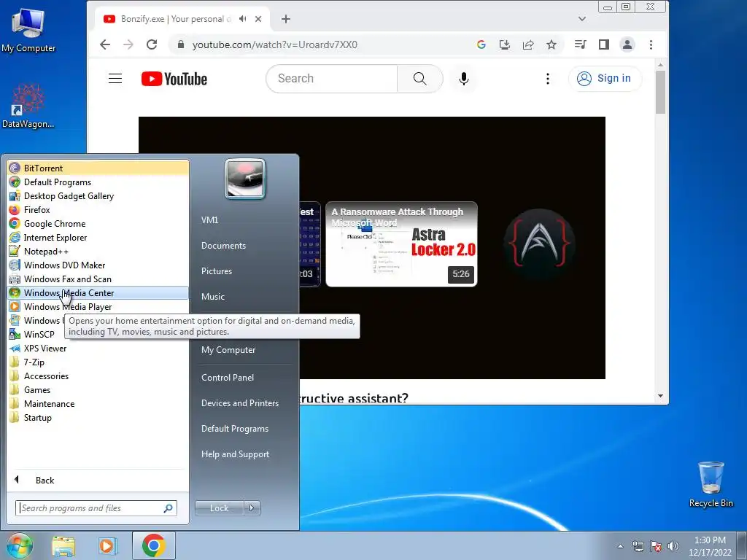Open Default Programs in the program list
This screenshot has width=747, height=560.
click(x=98, y=182)
